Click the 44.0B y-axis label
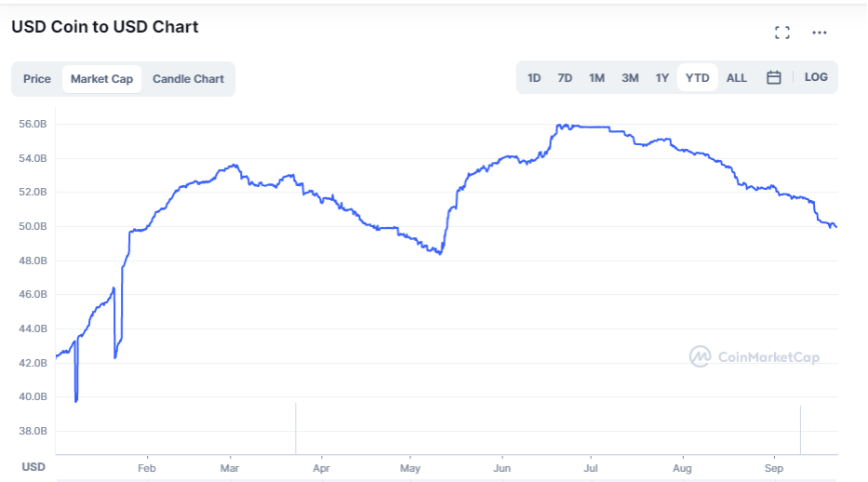 [x=33, y=328]
